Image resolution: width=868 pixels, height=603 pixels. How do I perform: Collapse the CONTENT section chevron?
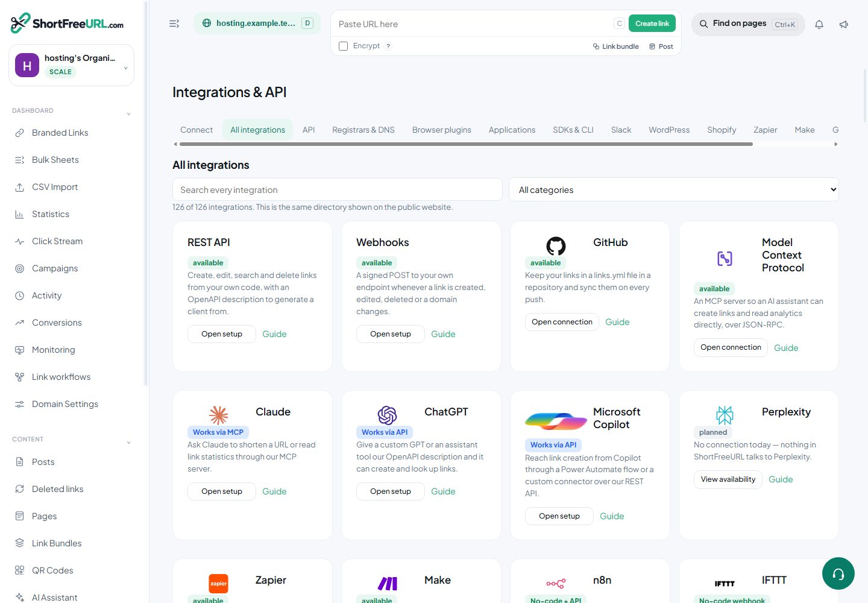click(x=128, y=442)
